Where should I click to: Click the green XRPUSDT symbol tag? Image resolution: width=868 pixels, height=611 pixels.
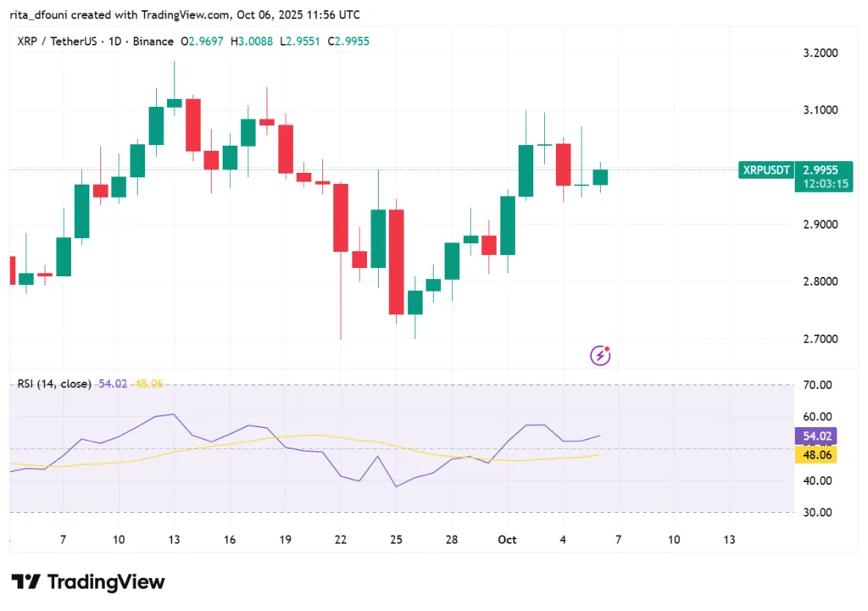(x=766, y=170)
